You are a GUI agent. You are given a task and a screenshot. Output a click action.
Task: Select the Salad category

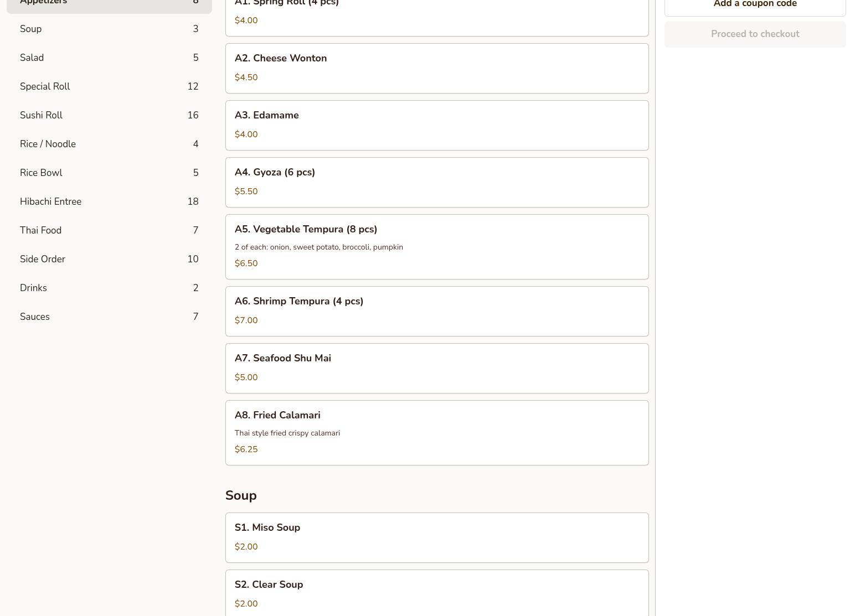click(109, 58)
